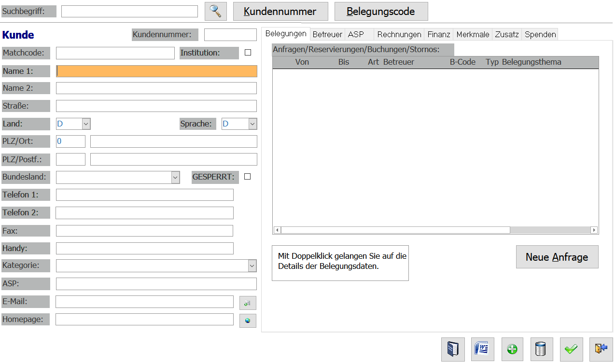
Task: Click the magnifying glass search icon
Action: pyautogui.click(x=215, y=11)
